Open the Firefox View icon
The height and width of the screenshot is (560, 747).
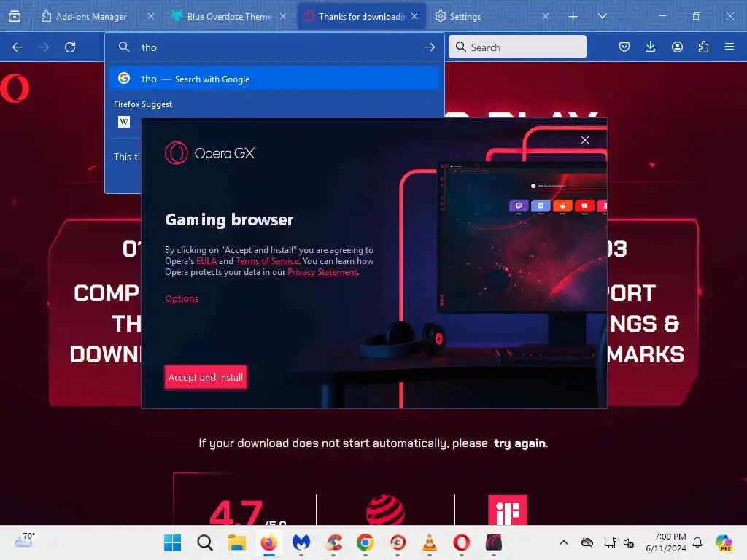15,16
